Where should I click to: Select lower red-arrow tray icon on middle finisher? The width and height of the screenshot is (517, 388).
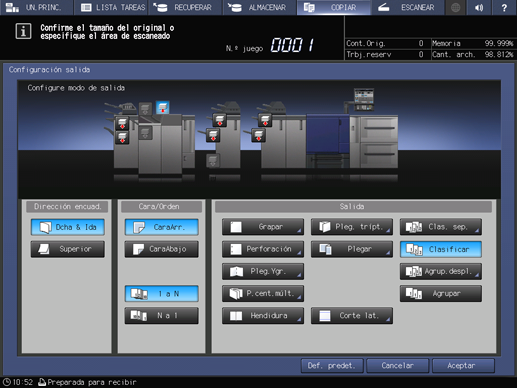click(213, 135)
